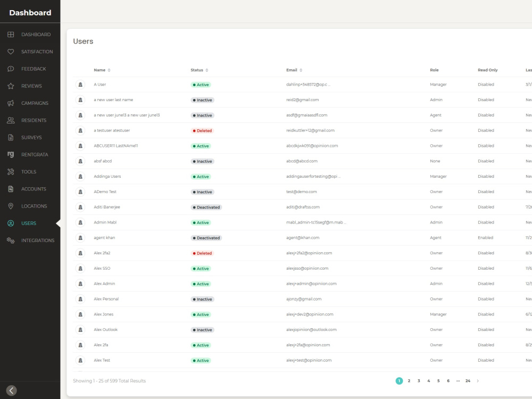Click Showing 1 - 25 of 599 text
Viewport: 532px width, 399px height.
click(109, 381)
